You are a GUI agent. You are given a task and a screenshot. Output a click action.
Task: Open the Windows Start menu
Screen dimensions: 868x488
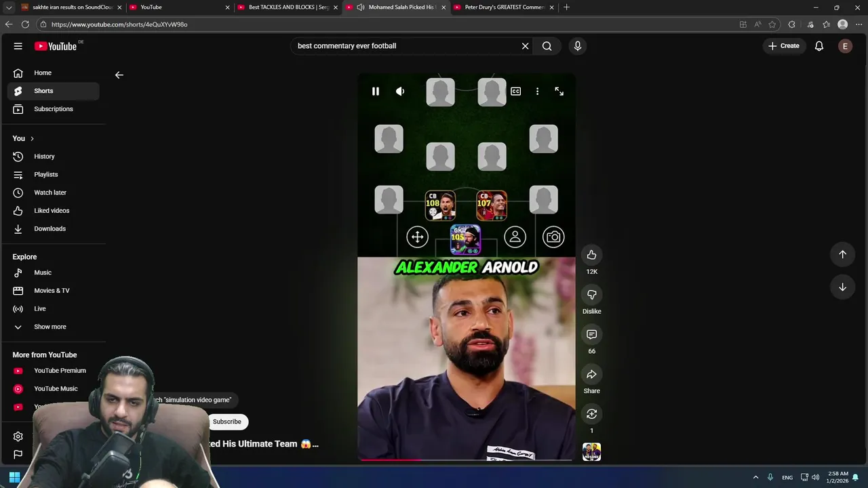(14, 477)
